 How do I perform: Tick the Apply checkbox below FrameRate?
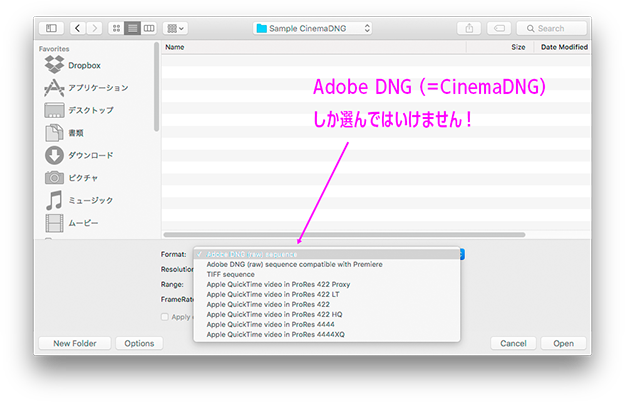[166, 316]
